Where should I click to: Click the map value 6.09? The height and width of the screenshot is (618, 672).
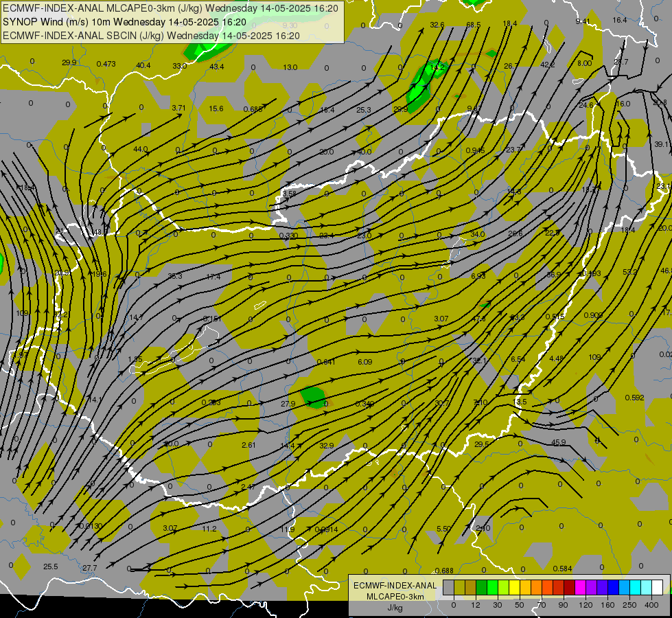pyautogui.click(x=365, y=362)
